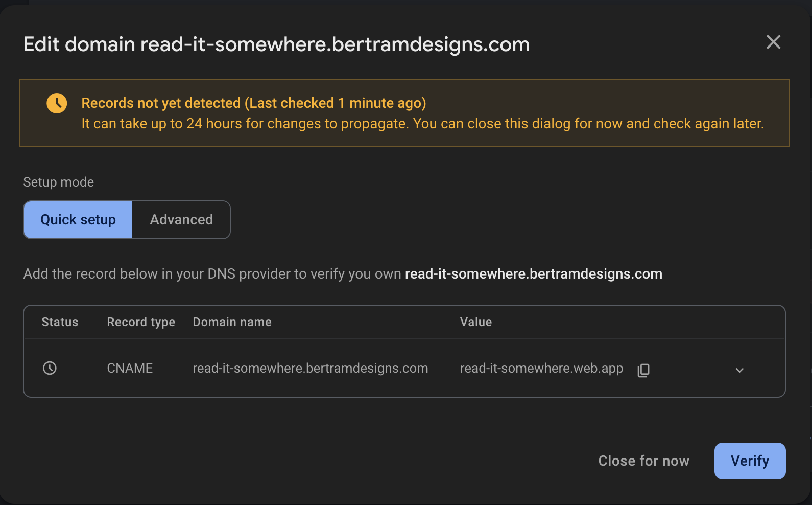812x505 pixels.
Task: Click the Value column header
Action: pyautogui.click(x=476, y=322)
